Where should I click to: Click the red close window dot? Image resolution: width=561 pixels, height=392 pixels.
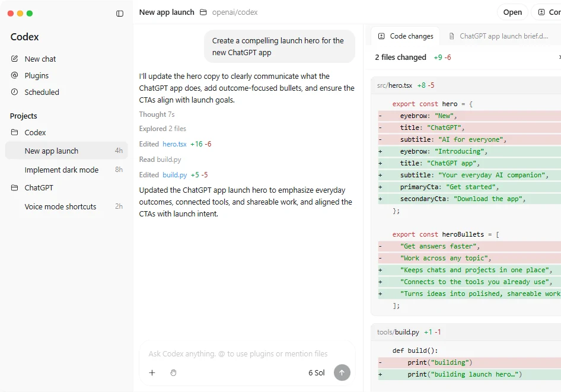(11, 13)
